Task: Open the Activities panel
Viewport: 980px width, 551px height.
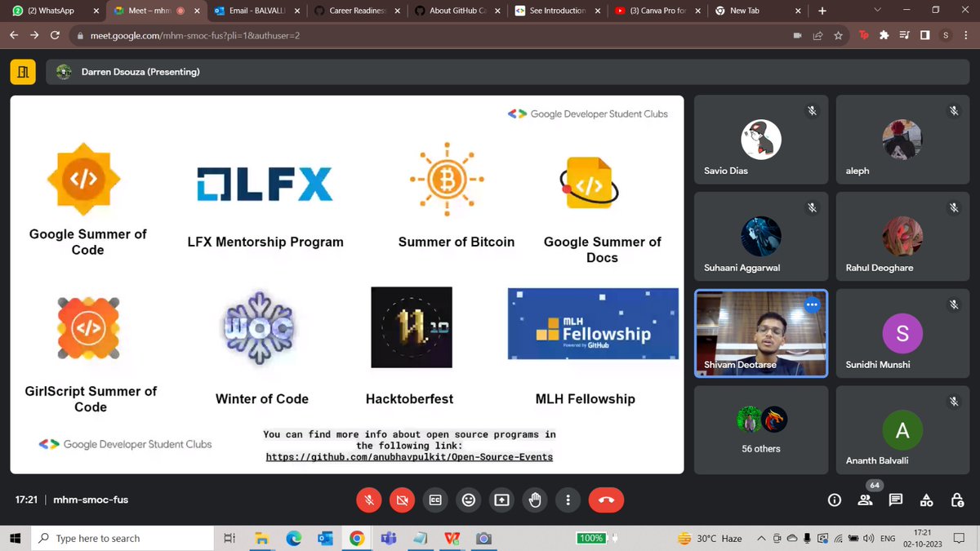Action: point(927,500)
